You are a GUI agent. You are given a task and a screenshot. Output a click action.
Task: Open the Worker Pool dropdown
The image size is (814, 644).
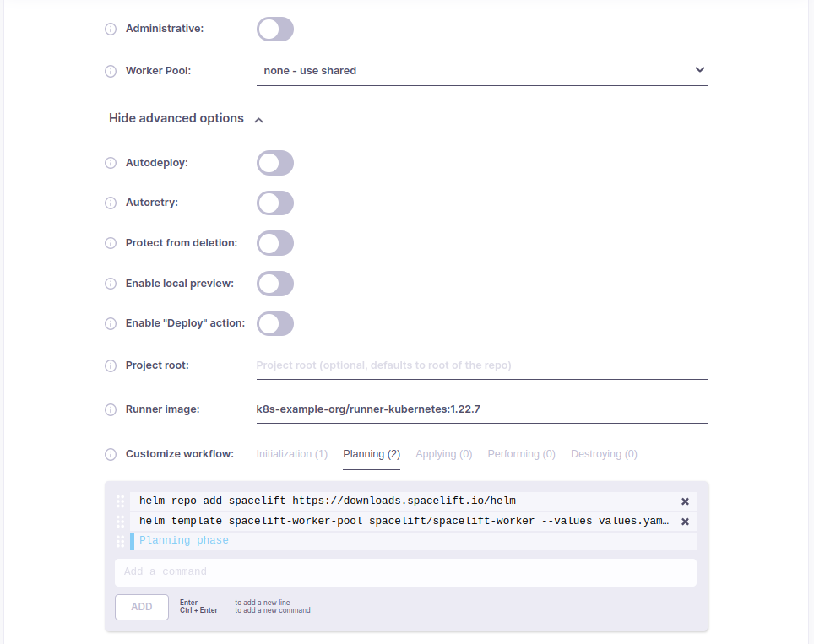pos(480,71)
